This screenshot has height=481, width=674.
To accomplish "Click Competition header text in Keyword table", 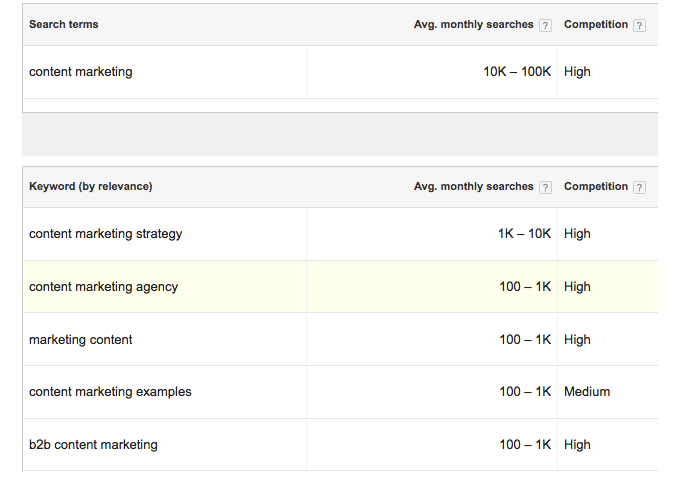I will click(x=596, y=186).
